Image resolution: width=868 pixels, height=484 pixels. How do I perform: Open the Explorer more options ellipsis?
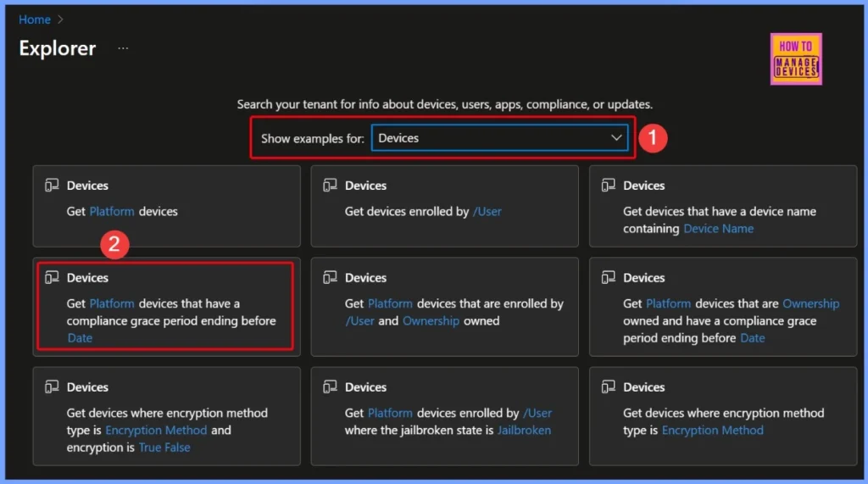tap(123, 48)
